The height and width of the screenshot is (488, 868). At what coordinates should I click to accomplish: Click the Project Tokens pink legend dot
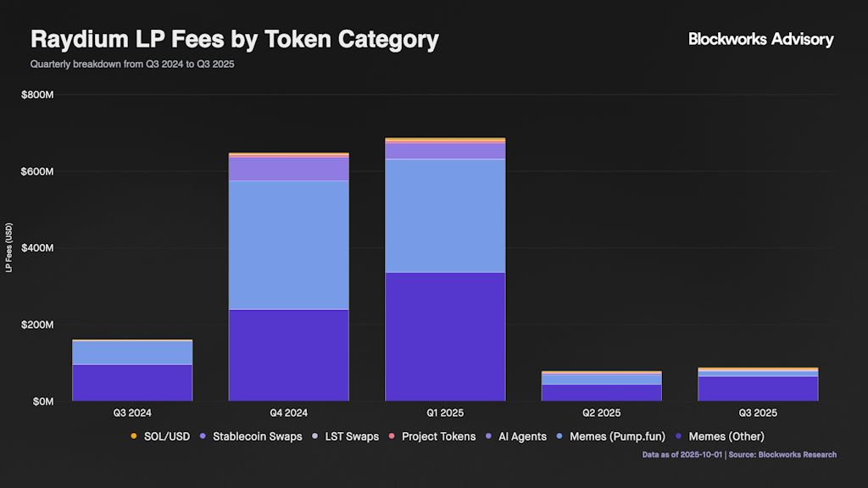391,436
